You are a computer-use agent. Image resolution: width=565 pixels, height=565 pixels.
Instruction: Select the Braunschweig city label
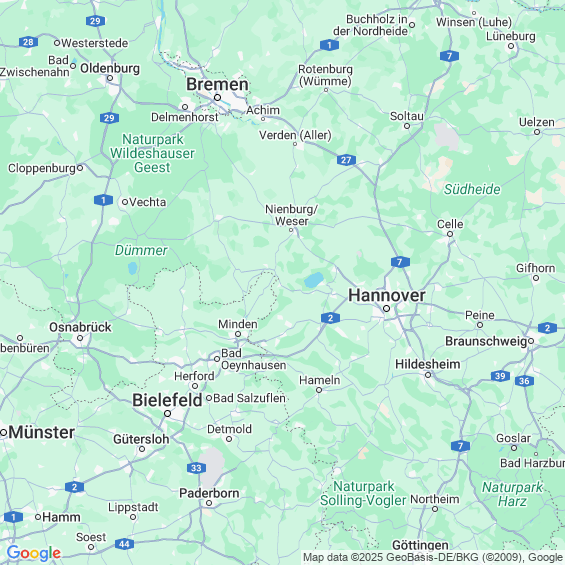[x=486, y=341]
